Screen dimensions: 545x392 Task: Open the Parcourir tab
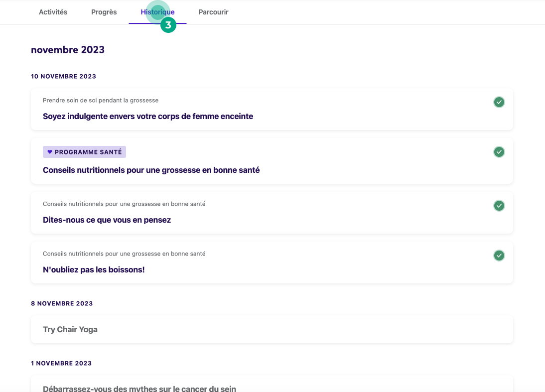point(213,12)
